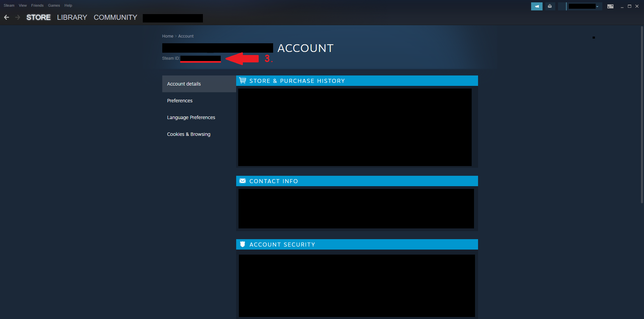Go forward with the right arrow
Viewport: 644px width, 319px height.
(18, 17)
